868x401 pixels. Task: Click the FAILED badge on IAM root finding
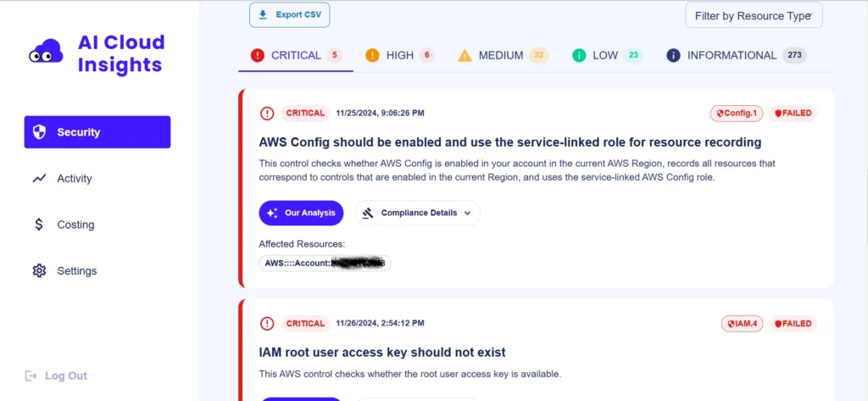click(793, 324)
